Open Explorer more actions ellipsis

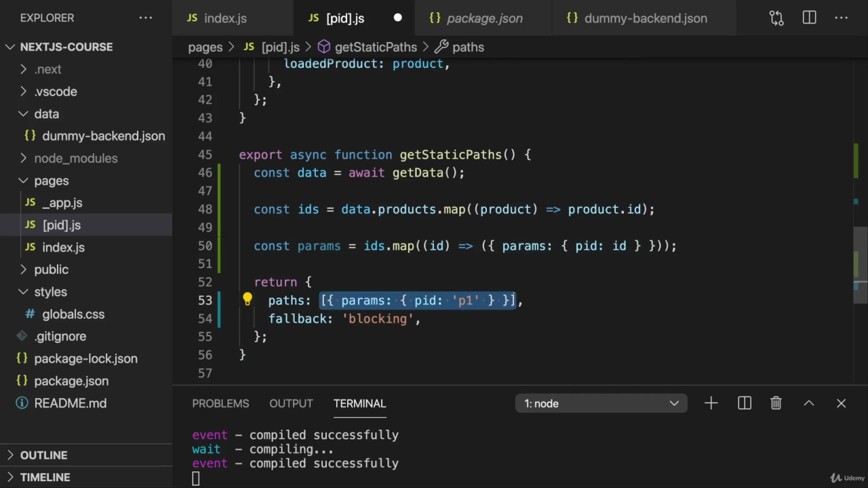coord(146,18)
